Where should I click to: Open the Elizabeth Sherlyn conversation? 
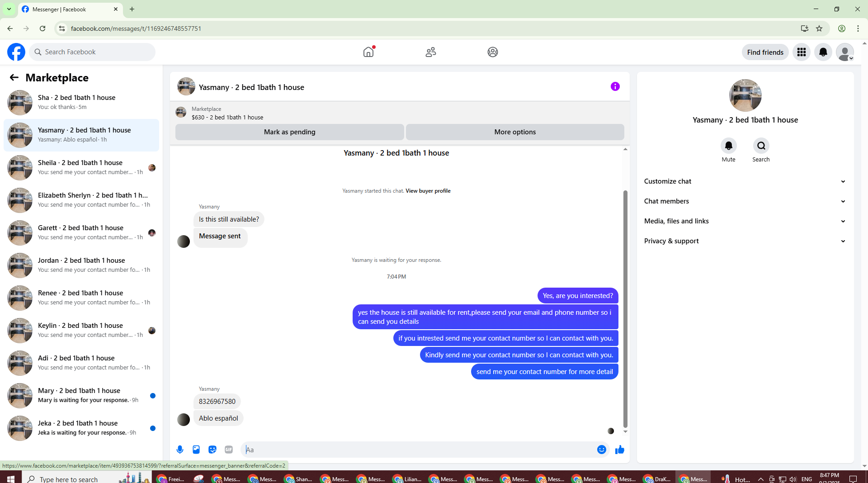click(81, 200)
